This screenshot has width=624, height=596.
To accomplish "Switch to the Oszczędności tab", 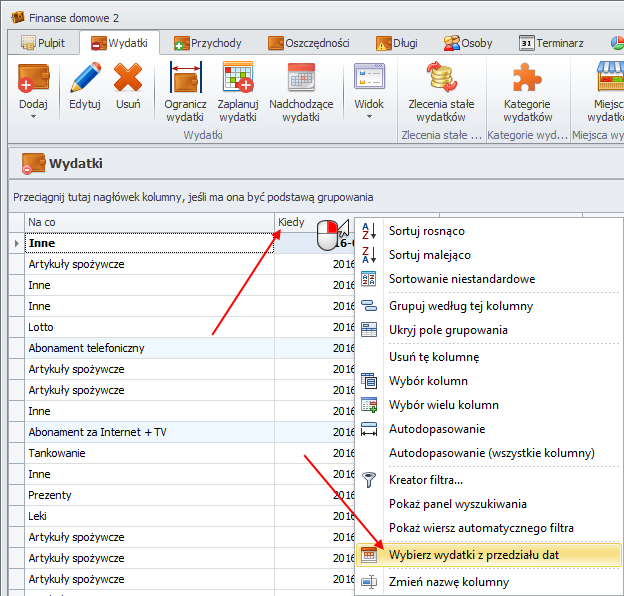I will (x=308, y=43).
